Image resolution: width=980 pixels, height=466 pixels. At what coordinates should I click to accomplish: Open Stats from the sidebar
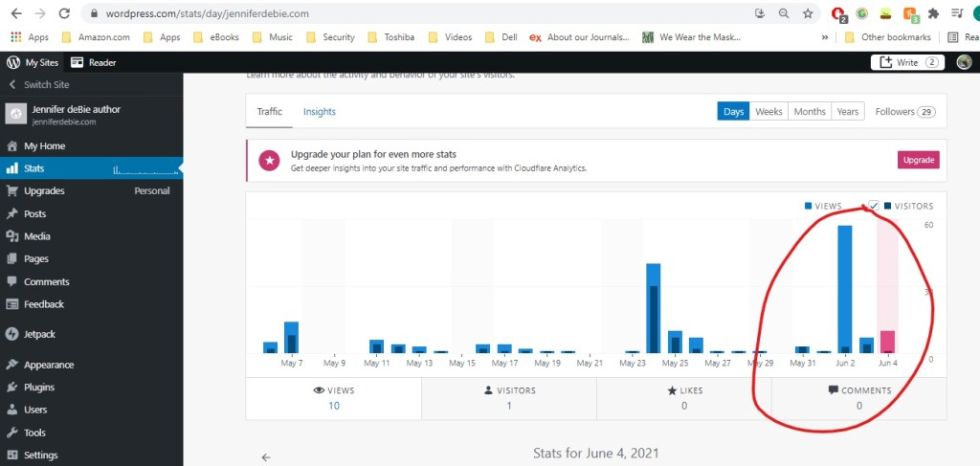(34, 168)
